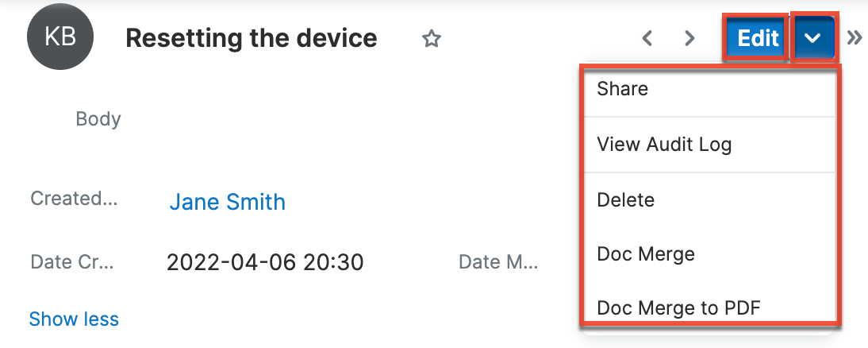This screenshot has width=868, height=348.
Task: Mark record as favorite with star
Action: pos(431,38)
